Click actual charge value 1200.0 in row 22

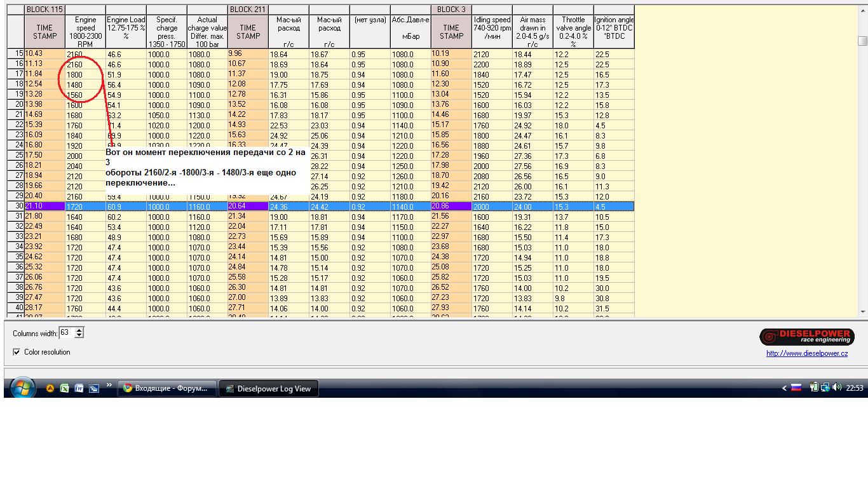(x=207, y=125)
